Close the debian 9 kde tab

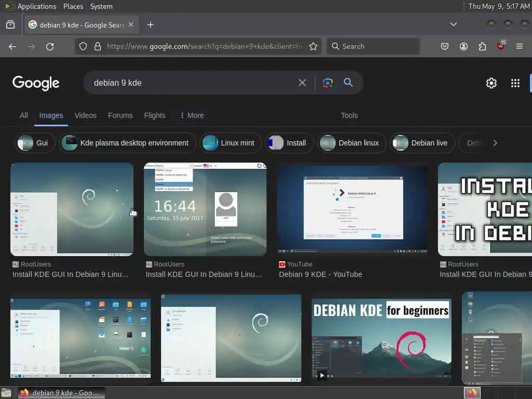(x=131, y=25)
